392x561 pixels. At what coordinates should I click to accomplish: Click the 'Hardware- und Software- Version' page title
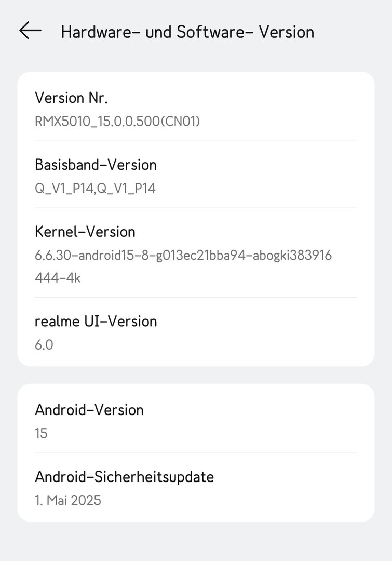(187, 32)
